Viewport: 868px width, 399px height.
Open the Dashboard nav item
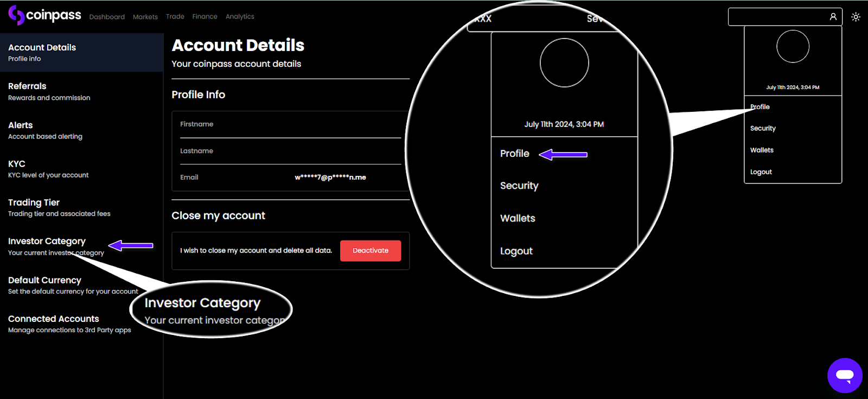(107, 17)
